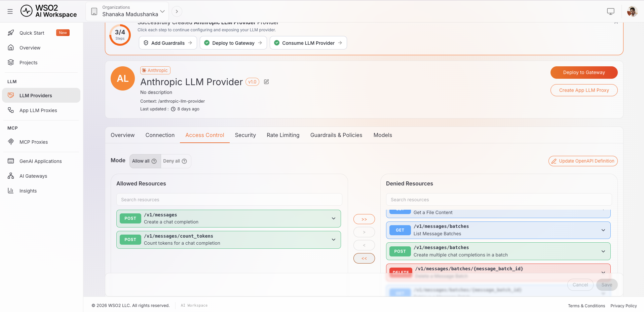This screenshot has width=644, height=312.
Task: Click the MCP Proxies sidebar icon
Action: pos(11,142)
